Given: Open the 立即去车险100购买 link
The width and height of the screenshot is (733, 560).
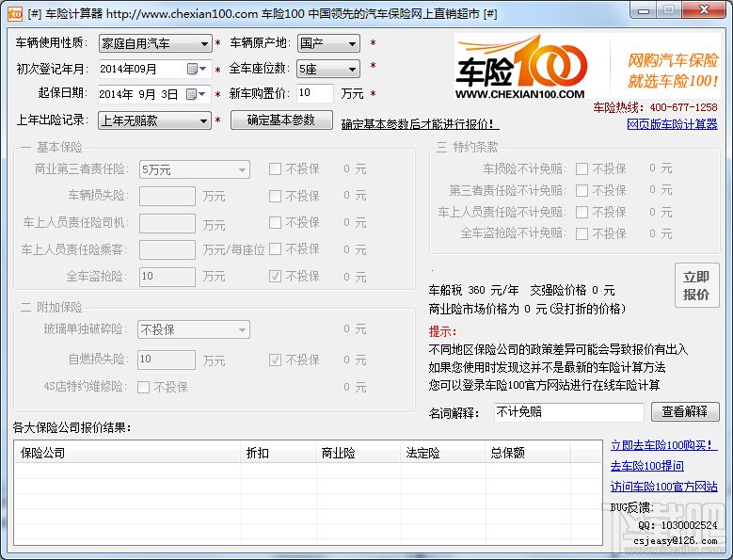Looking at the screenshot, I should click(663, 445).
